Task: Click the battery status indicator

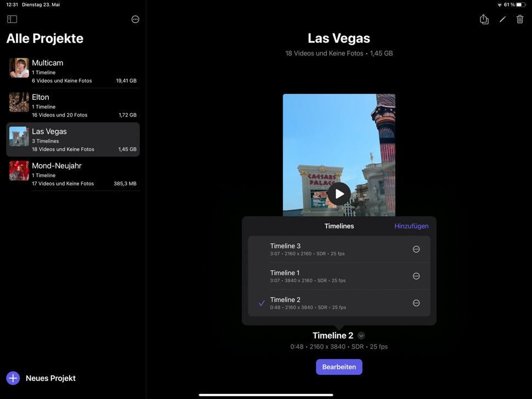Action: coord(521,5)
